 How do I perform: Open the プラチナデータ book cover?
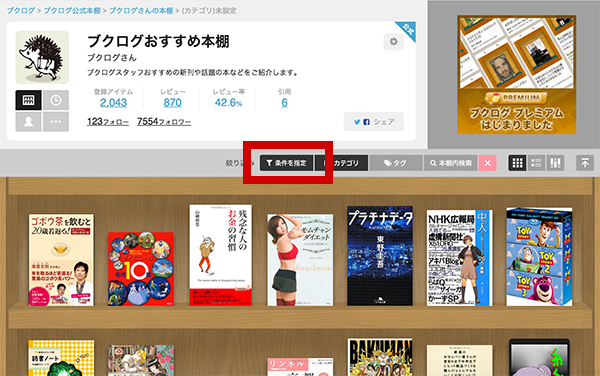click(x=380, y=256)
